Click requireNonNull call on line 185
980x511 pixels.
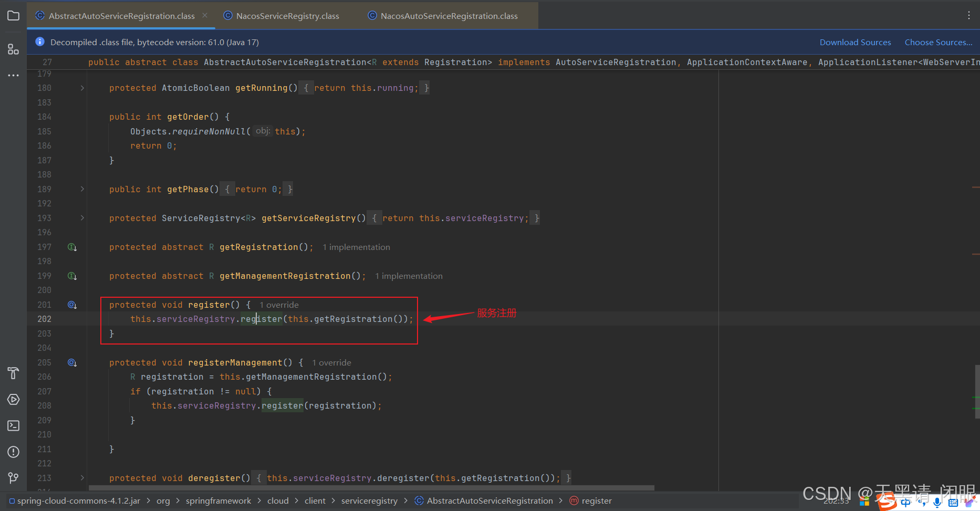(x=209, y=131)
